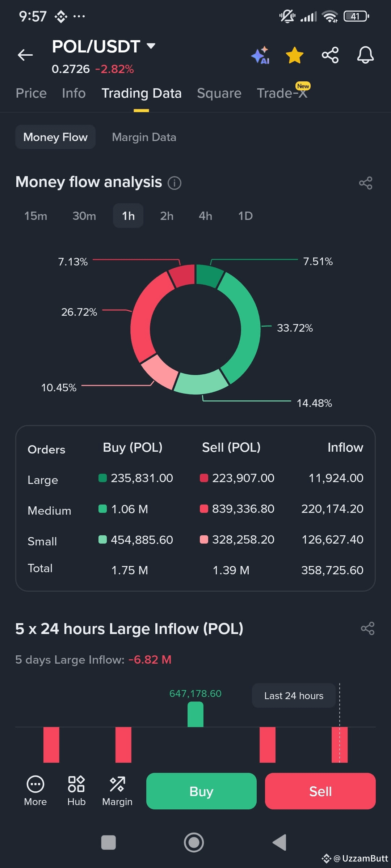Toggle the yellow favorite star
The height and width of the screenshot is (868, 391).
pyautogui.click(x=295, y=55)
